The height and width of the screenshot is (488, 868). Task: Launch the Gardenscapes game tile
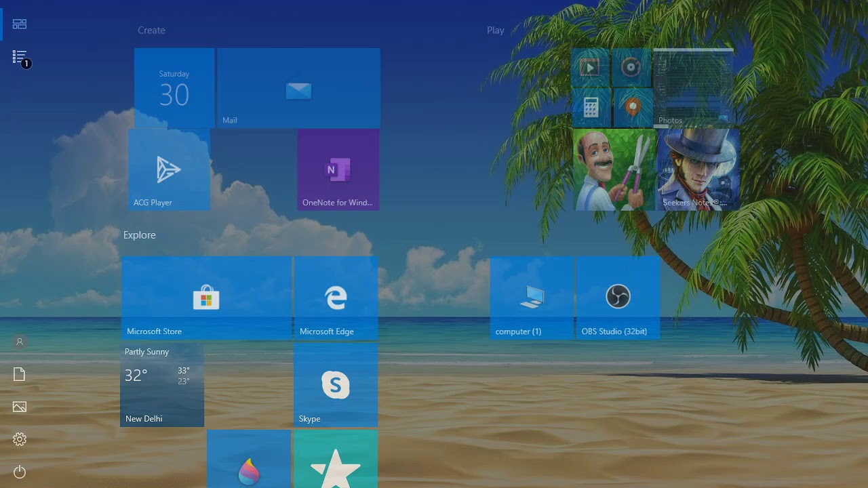614,169
